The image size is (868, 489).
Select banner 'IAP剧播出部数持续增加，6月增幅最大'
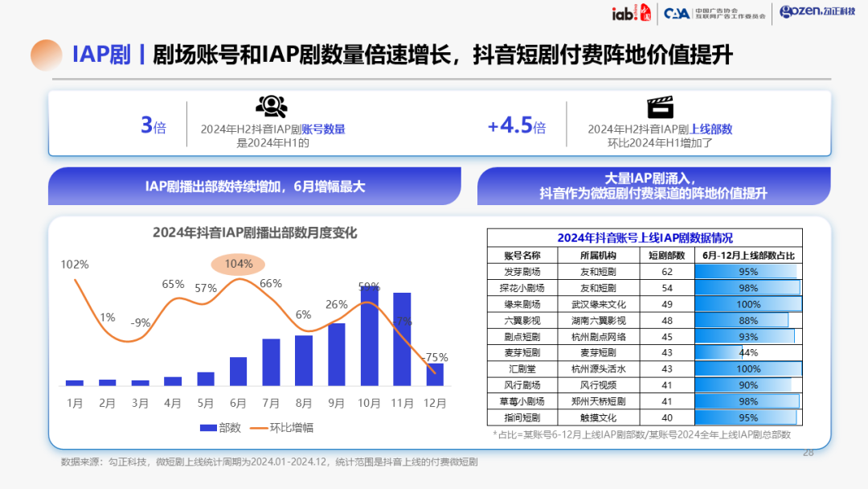tap(255, 186)
